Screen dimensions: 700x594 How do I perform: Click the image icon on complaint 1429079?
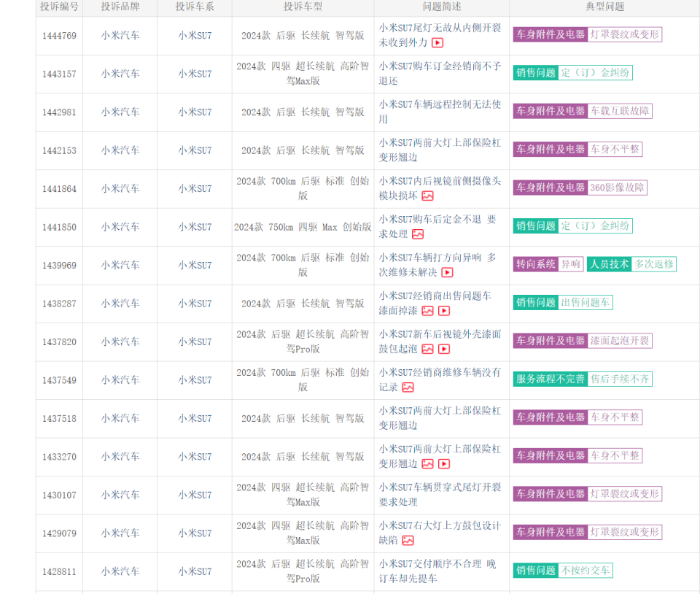[x=408, y=541]
